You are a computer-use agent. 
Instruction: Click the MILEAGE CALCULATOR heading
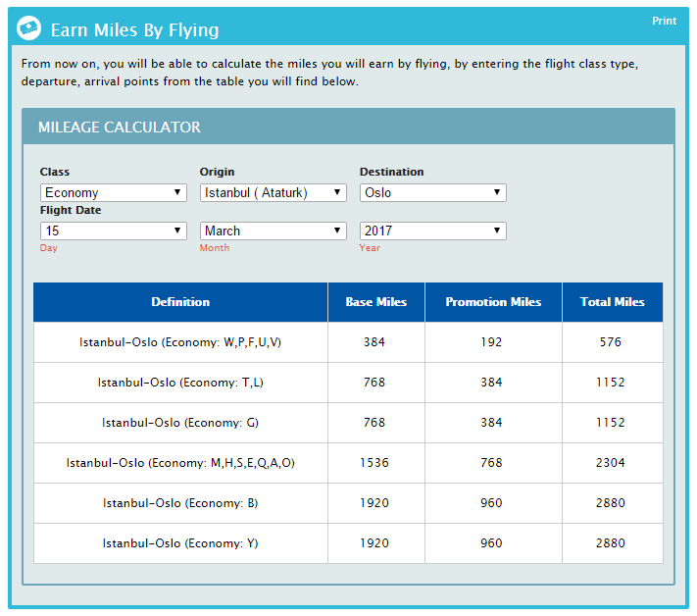click(120, 128)
